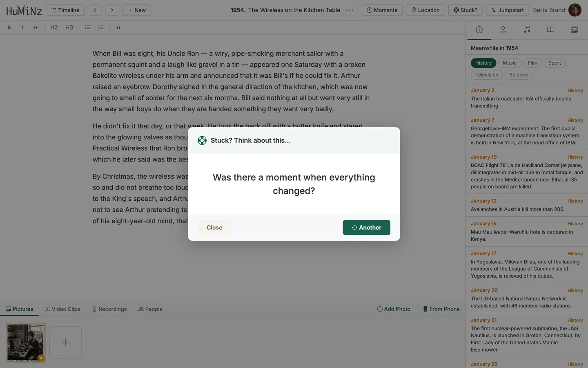The width and height of the screenshot is (588, 368).
Task: Select the History filter chip
Action: pos(483,63)
